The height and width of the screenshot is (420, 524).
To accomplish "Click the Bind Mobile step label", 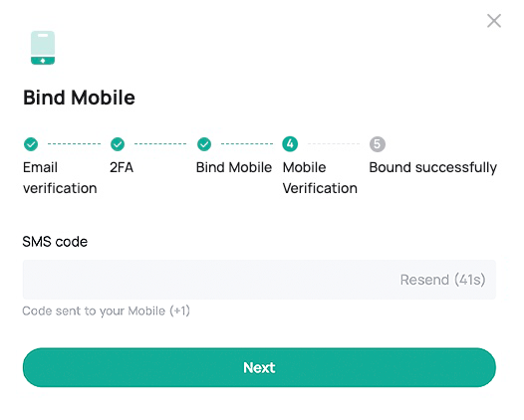I will pos(234,167).
